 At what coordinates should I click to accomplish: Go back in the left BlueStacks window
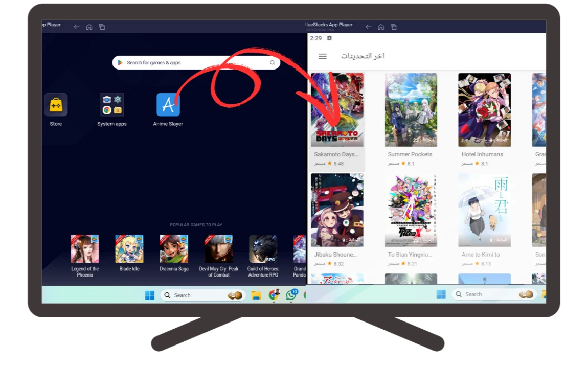click(77, 27)
